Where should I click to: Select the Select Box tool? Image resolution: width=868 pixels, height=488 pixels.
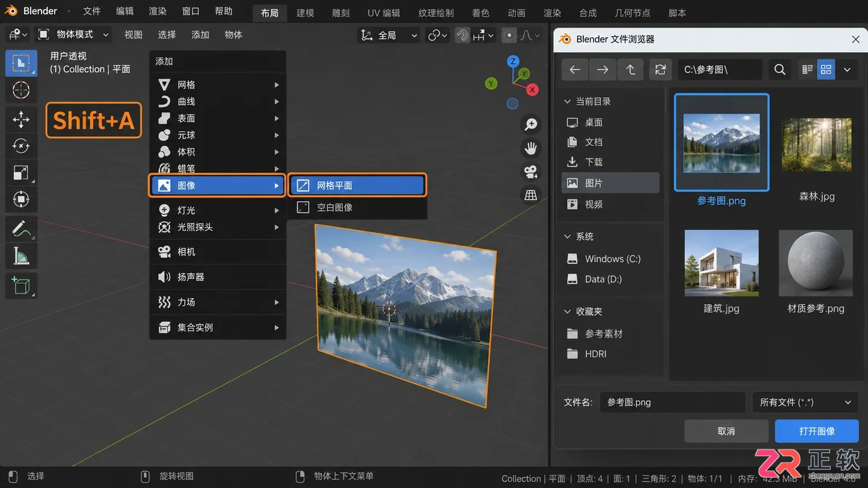tap(21, 63)
